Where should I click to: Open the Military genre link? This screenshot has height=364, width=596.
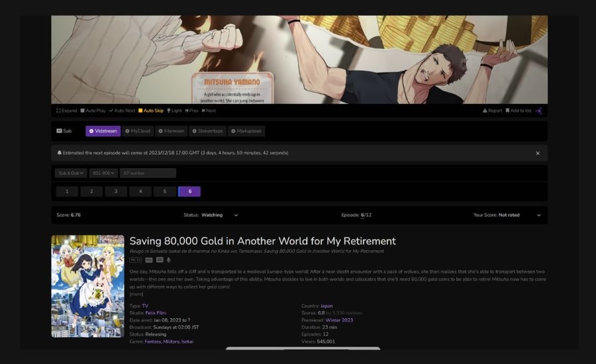coord(171,341)
